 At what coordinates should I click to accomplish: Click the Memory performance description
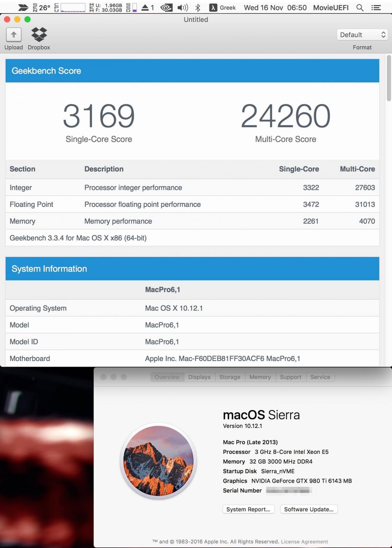pos(118,221)
